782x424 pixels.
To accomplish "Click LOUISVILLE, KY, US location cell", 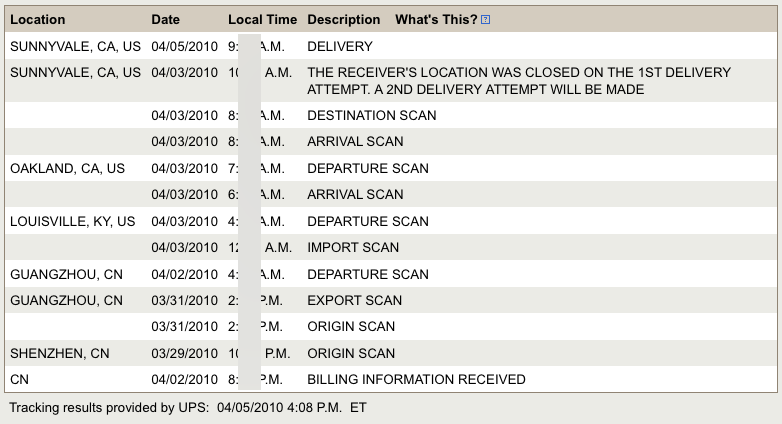I will tap(72, 221).
